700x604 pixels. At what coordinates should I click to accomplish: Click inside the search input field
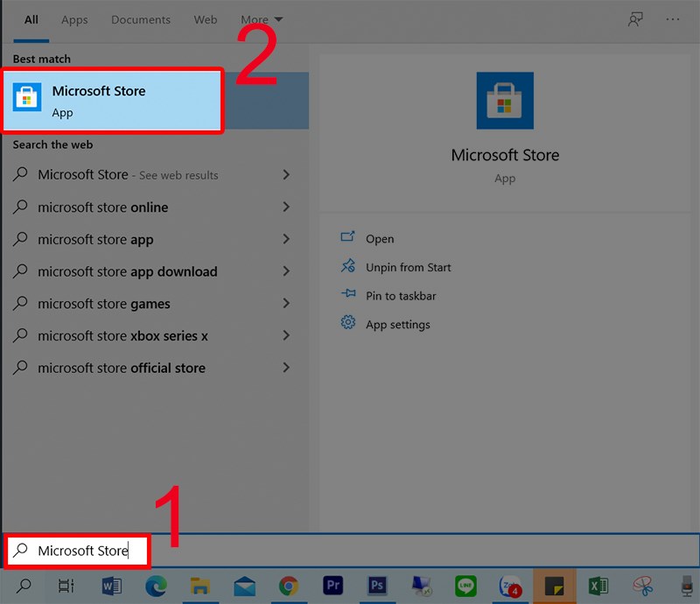tap(83, 551)
